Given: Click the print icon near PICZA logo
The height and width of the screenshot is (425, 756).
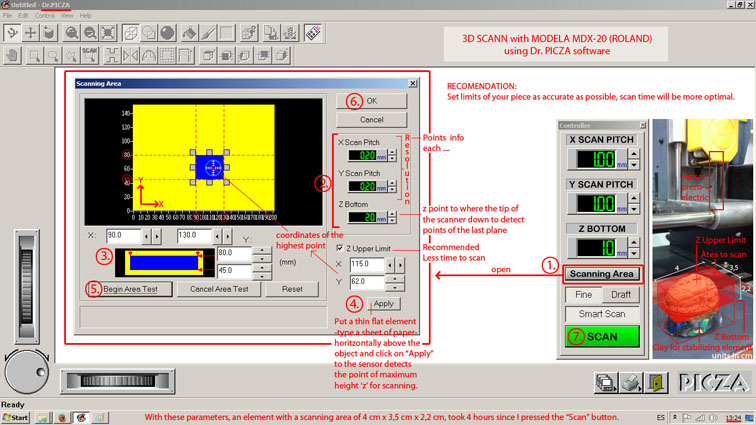Looking at the screenshot, I should [631, 383].
